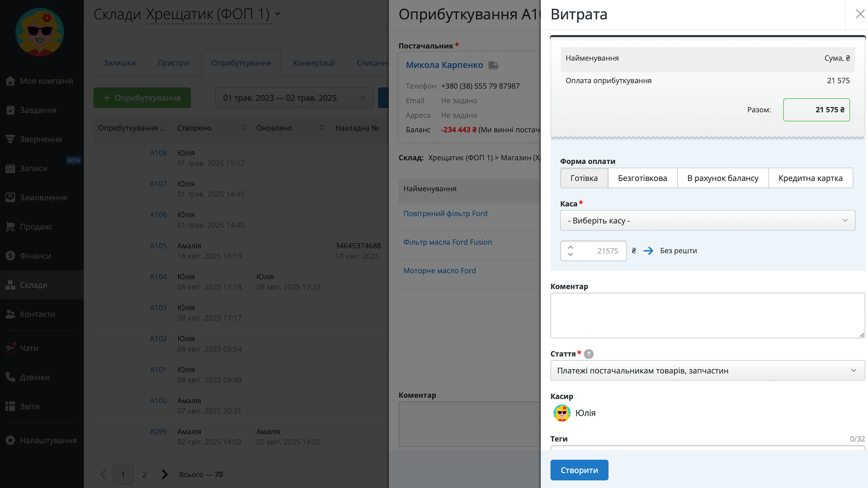Select Готівка payment form

point(584,178)
